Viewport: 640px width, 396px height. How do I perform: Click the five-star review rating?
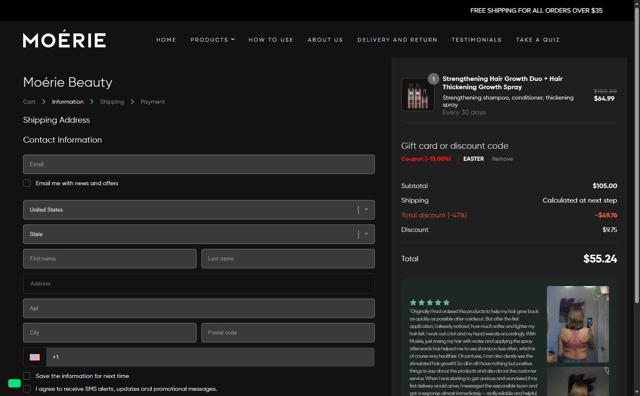click(x=430, y=303)
